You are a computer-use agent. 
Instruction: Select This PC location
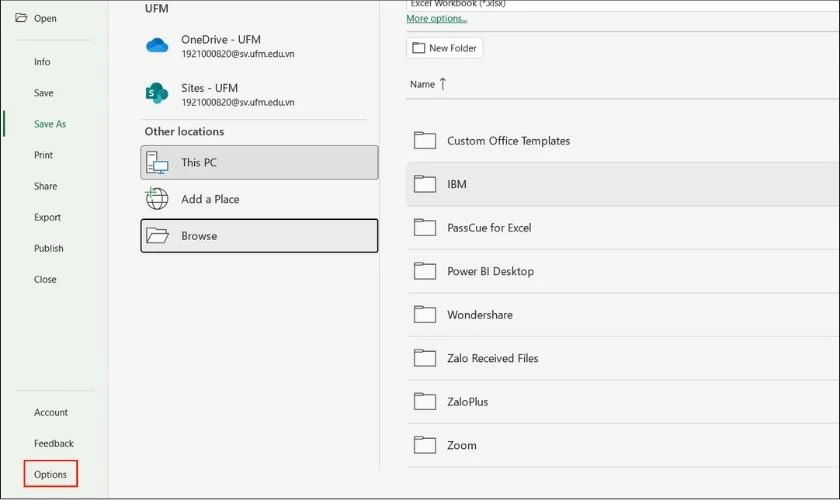coord(259,162)
